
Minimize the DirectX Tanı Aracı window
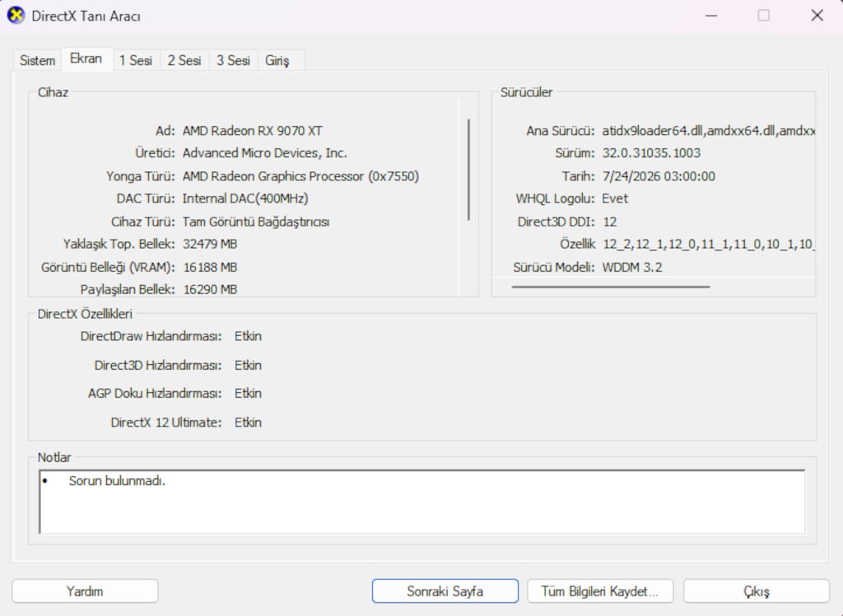click(711, 16)
